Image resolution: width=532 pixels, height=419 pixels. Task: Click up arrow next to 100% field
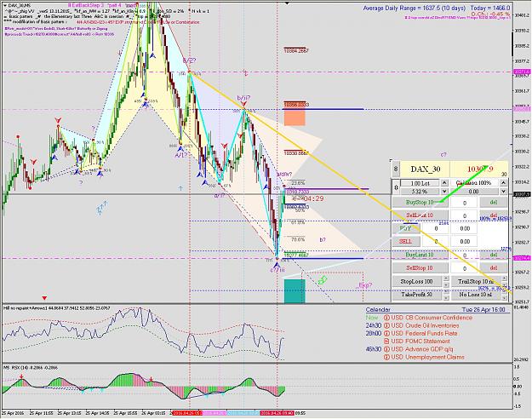504,183
